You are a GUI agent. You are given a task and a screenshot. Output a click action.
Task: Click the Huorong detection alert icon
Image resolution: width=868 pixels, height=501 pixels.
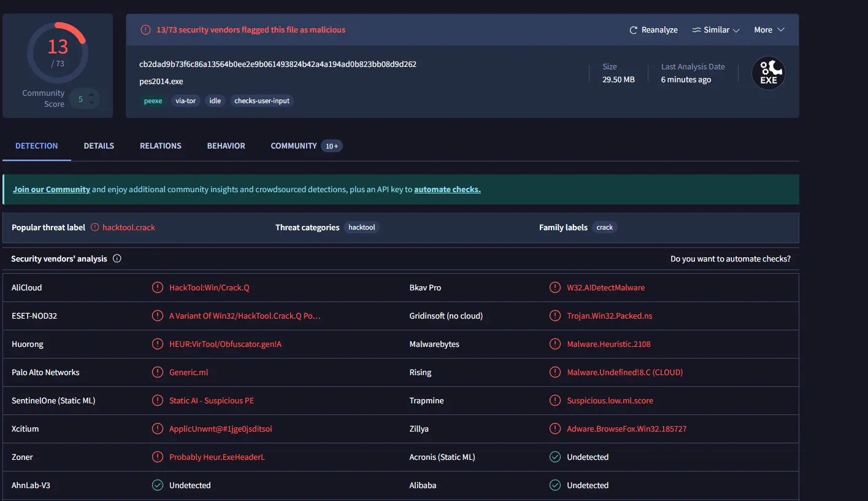click(x=158, y=344)
